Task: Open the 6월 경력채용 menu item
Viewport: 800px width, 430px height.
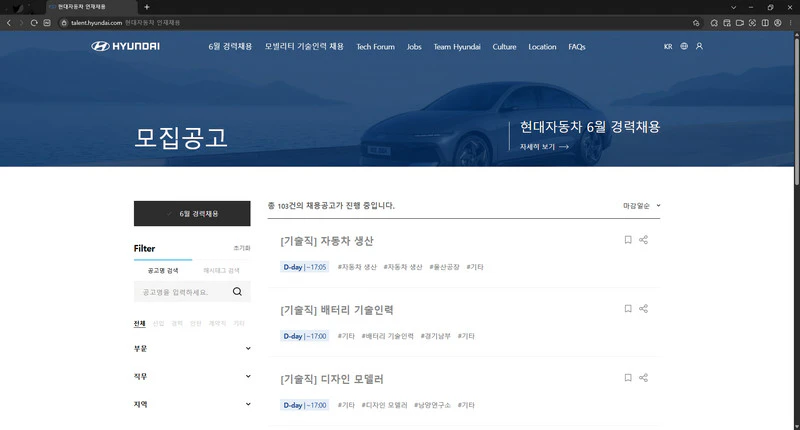Action: tap(230, 46)
